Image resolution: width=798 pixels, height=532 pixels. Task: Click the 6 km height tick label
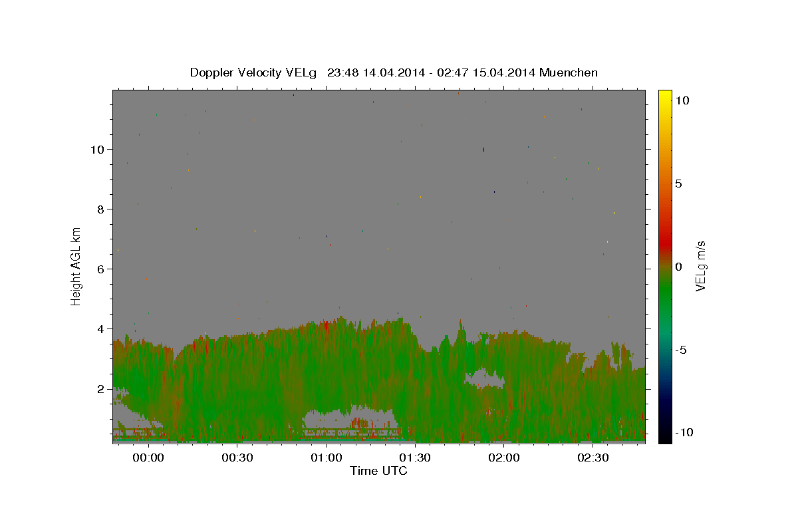point(100,269)
